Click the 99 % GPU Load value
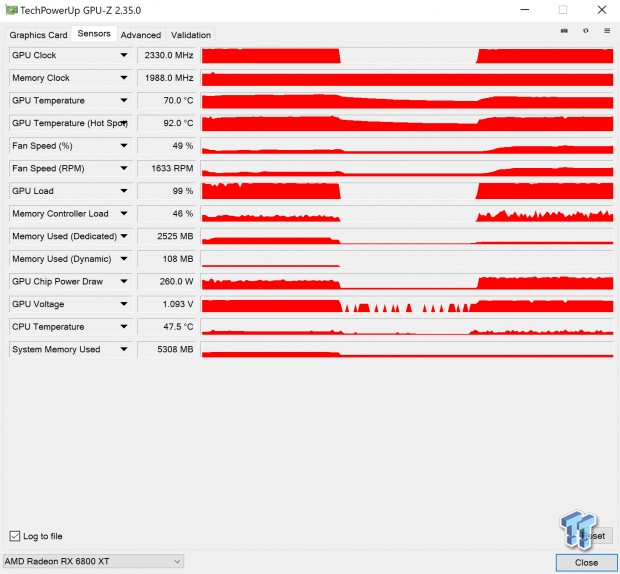This screenshot has height=574, width=620. [x=166, y=191]
